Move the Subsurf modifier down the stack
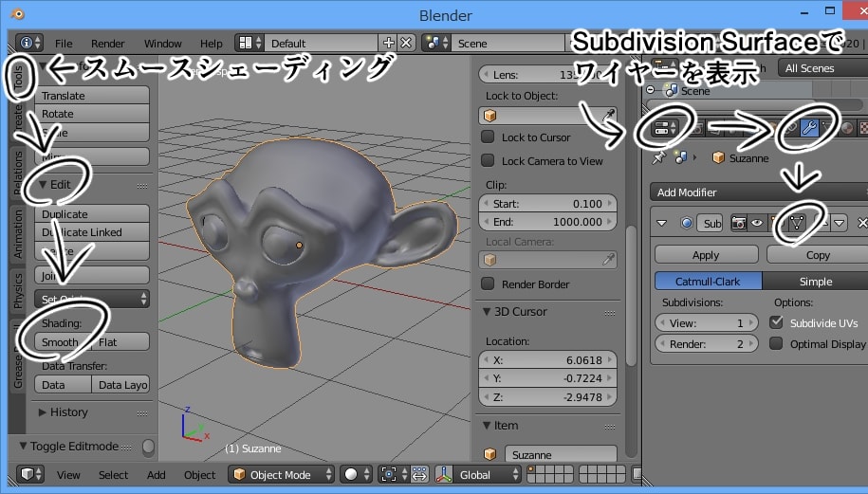The width and height of the screenshot is (868, 494). [x=840, y=223]
